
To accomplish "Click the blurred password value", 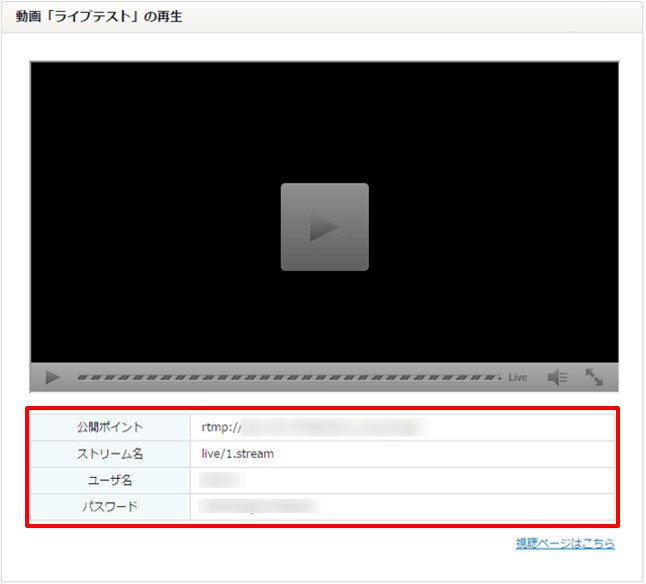I will (258, 506).
